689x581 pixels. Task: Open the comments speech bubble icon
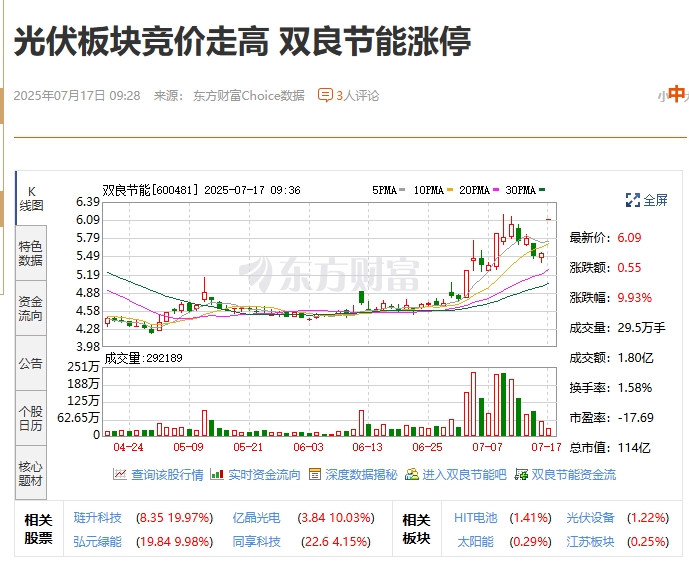(x=325, y=95)
